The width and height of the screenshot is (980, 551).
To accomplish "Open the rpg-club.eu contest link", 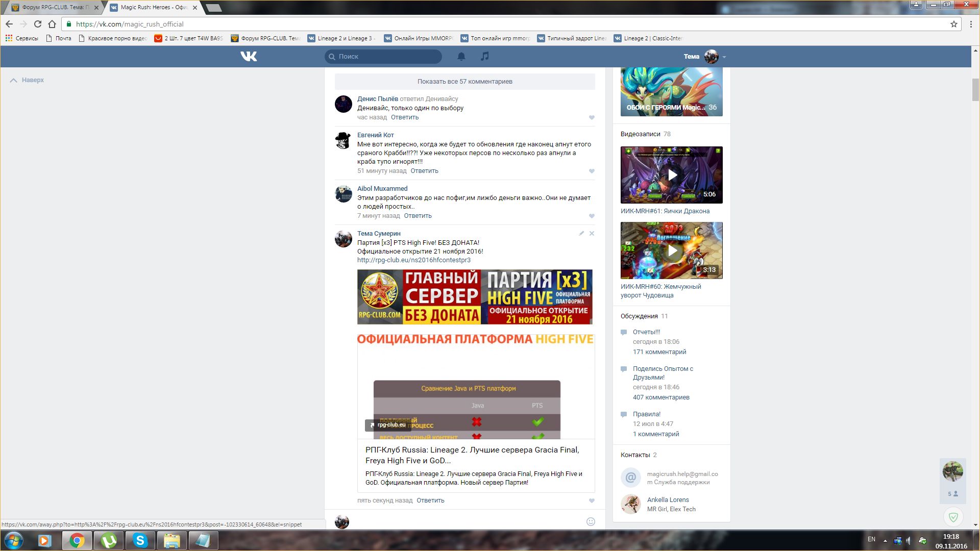I will tap(414, 260).
